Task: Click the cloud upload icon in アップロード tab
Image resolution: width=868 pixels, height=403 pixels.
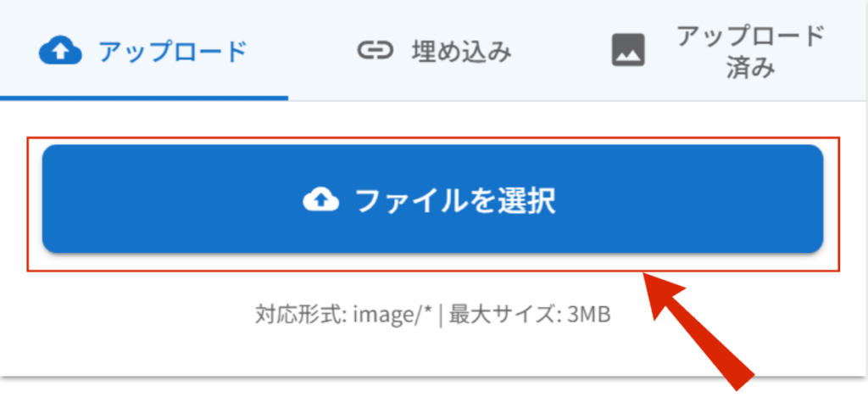Action: pos(60,52)
